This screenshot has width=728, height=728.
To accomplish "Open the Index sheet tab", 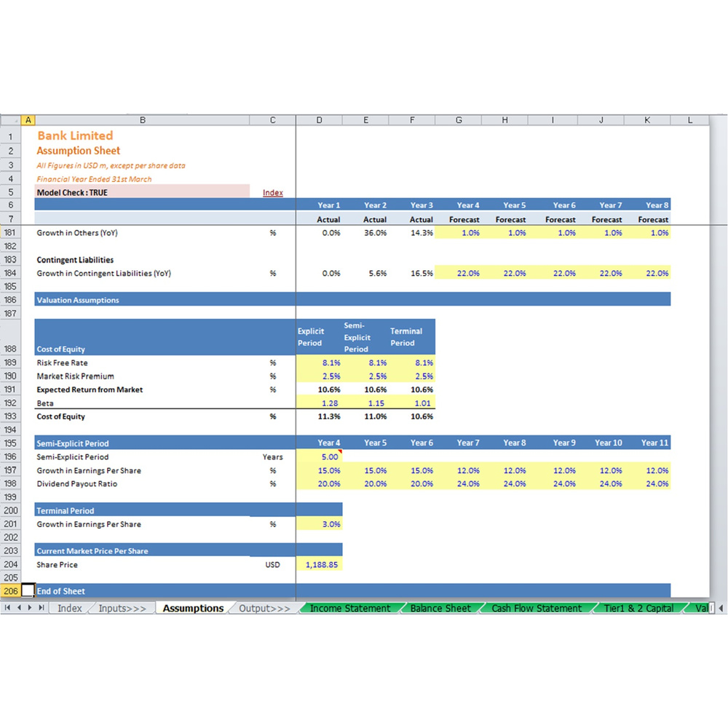I will pos(70,608).
